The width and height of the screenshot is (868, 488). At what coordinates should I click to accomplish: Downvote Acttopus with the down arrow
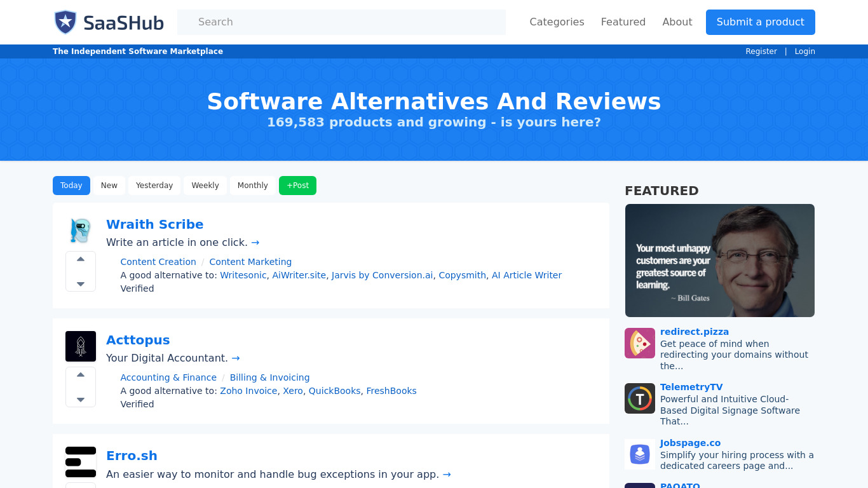(x=81, y=400)
